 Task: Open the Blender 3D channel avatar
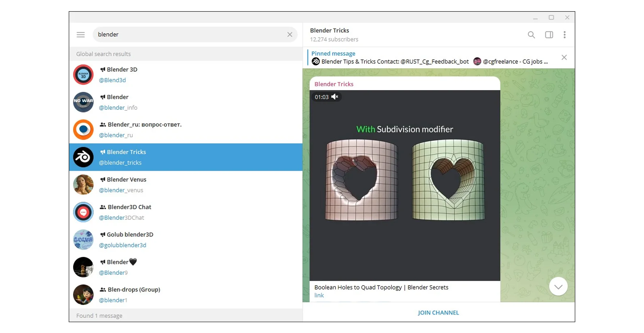[84, 75]
